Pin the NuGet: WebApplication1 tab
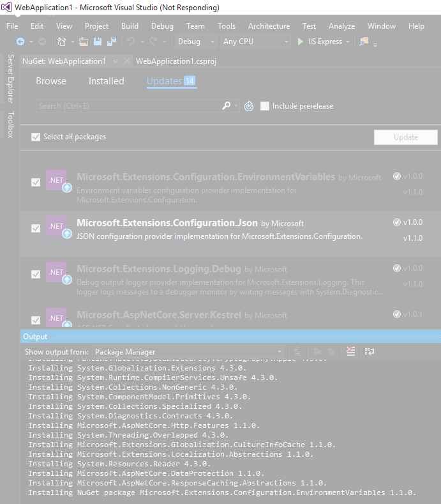The height and width of the screenshot is (504, 441). pos(116,61)
